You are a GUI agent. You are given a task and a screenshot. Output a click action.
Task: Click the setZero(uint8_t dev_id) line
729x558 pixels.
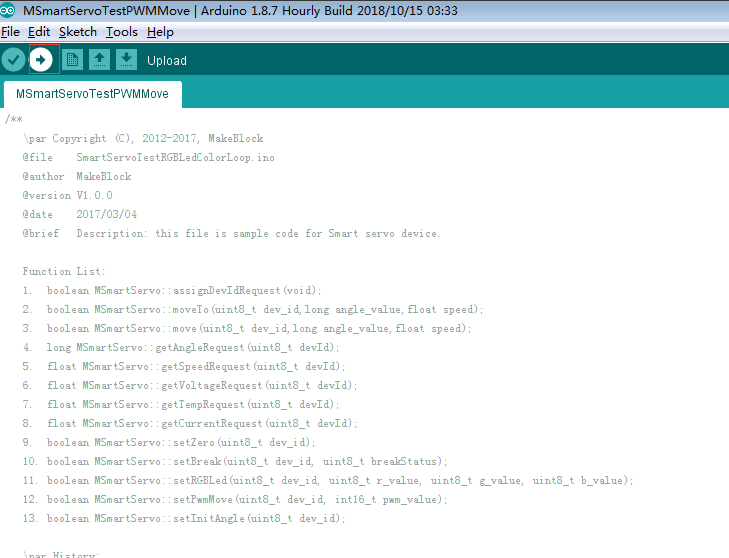(x=169, y=443)
